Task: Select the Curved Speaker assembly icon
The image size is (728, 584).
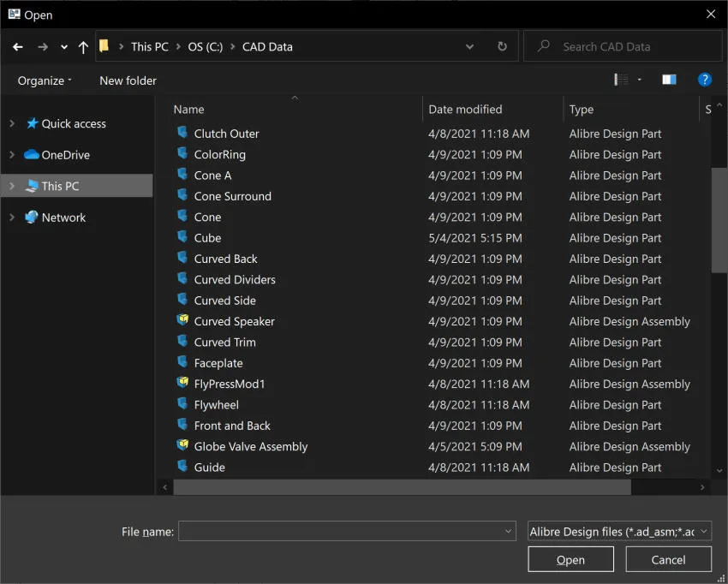Action: 182,320
